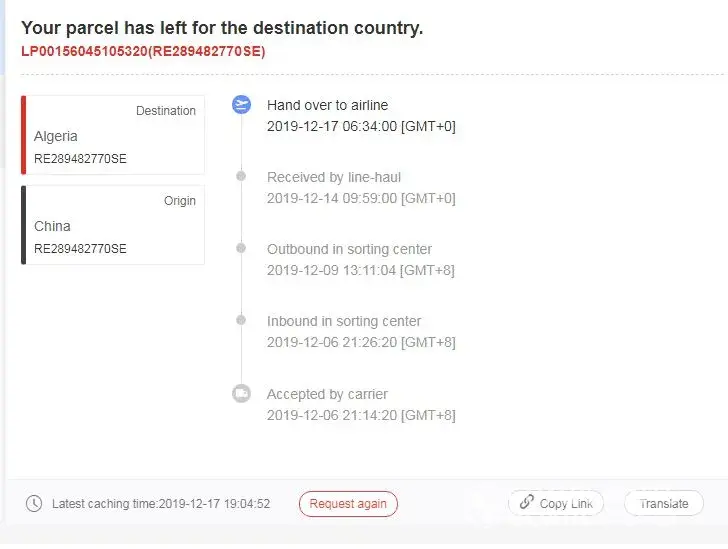Click the Request again button
This screenshot has width=728, height=549.
click(348, 504)
